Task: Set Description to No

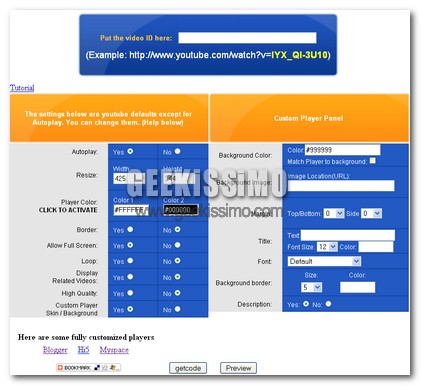Action: (328, 304)
